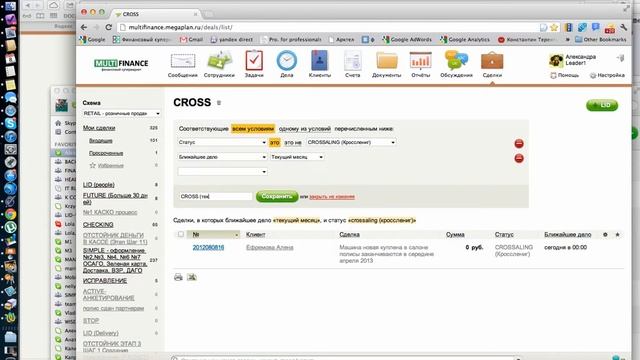Bookmark this page with the star icon
This screenshot has width=640, height=360.
554,27
